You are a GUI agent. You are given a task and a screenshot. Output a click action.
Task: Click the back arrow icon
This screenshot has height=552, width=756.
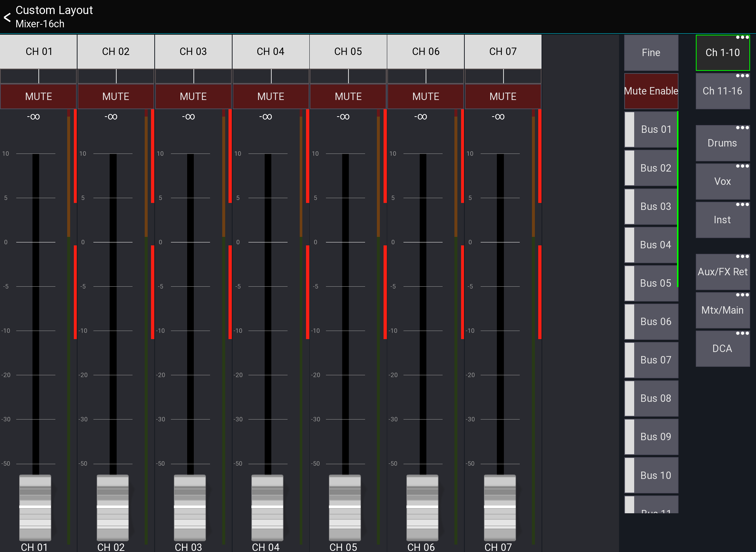click(x=7, y=17)
